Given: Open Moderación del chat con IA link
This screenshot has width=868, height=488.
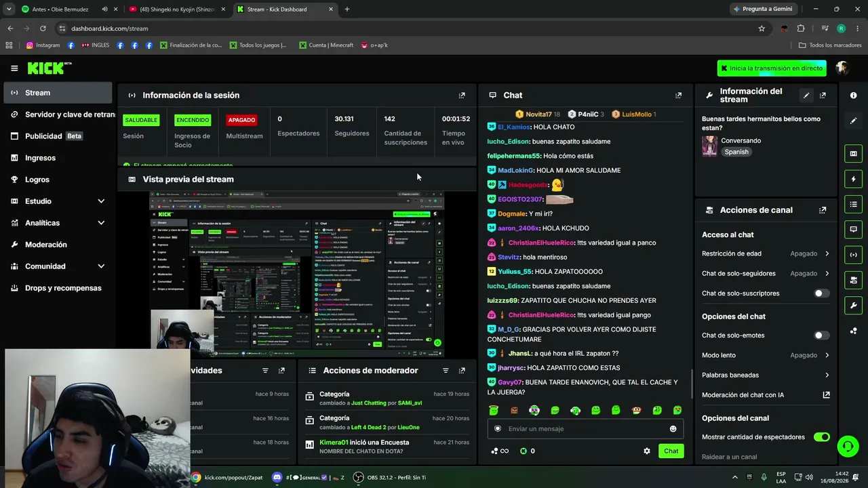Looking at the screenshot, I should click(x=766, y=395).
